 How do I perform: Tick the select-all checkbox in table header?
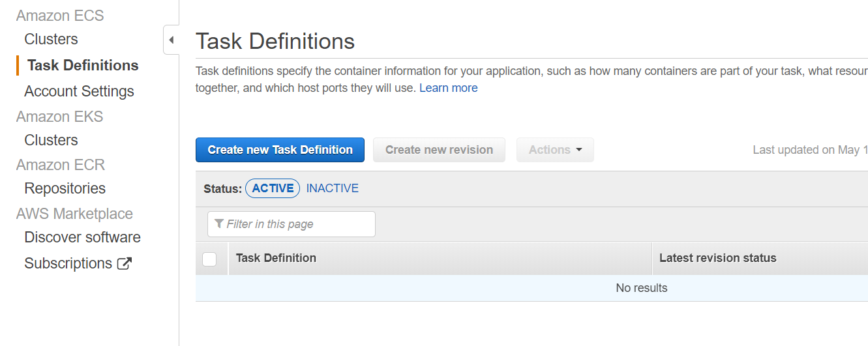(209, 259)
